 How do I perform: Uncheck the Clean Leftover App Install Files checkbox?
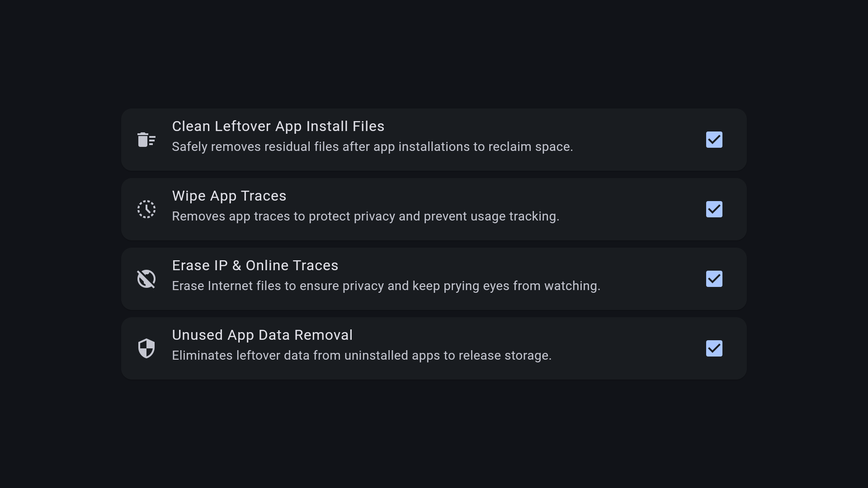[x=714, y=140]
